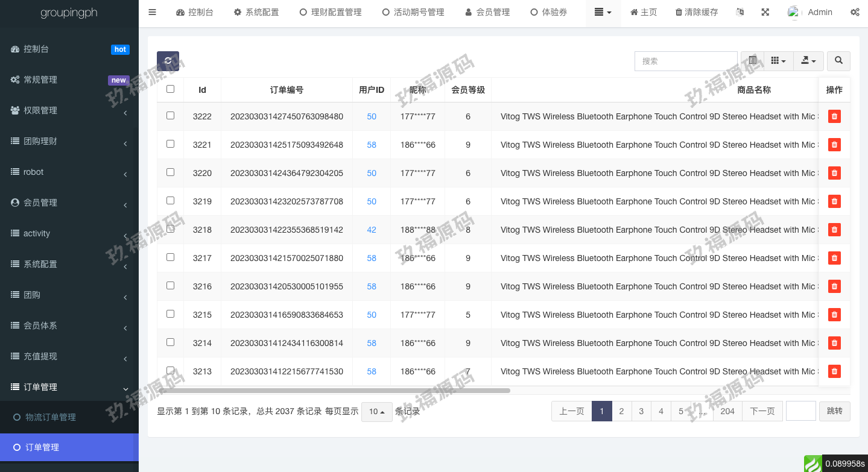Click 清除缓存 to clear the cache
This screenshot has height=472, width=868.
[697, 12]
